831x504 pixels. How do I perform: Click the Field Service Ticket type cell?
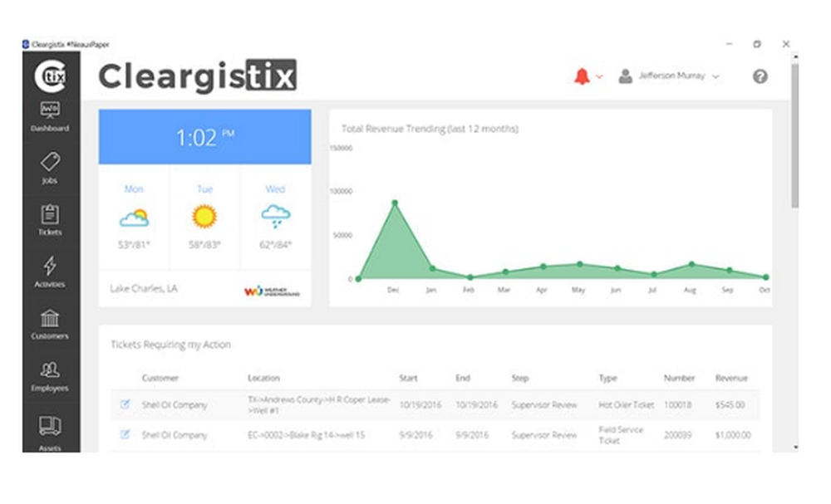[x=621, y=434]
